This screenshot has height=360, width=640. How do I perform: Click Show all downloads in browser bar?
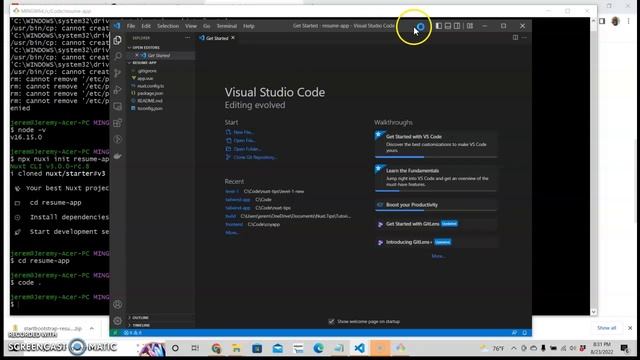pos(606,328)
